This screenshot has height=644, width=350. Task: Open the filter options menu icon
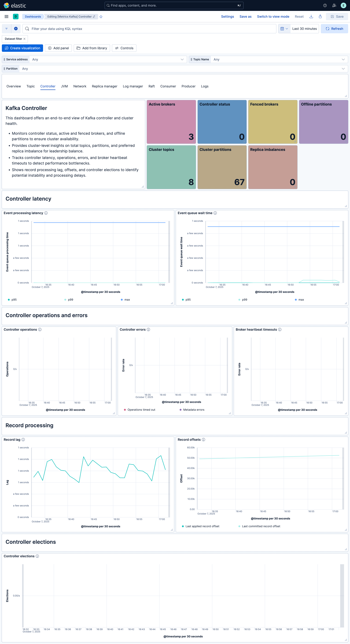coord(6,29)
